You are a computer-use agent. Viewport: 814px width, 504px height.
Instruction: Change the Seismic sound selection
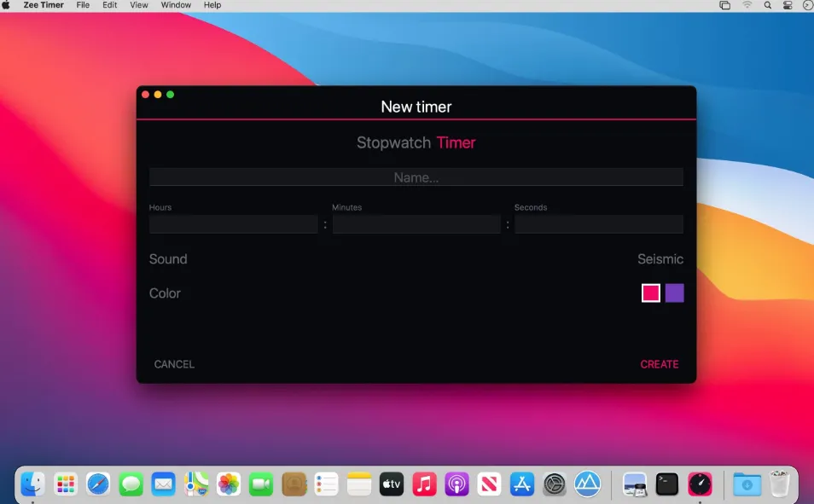click(660, 259)
